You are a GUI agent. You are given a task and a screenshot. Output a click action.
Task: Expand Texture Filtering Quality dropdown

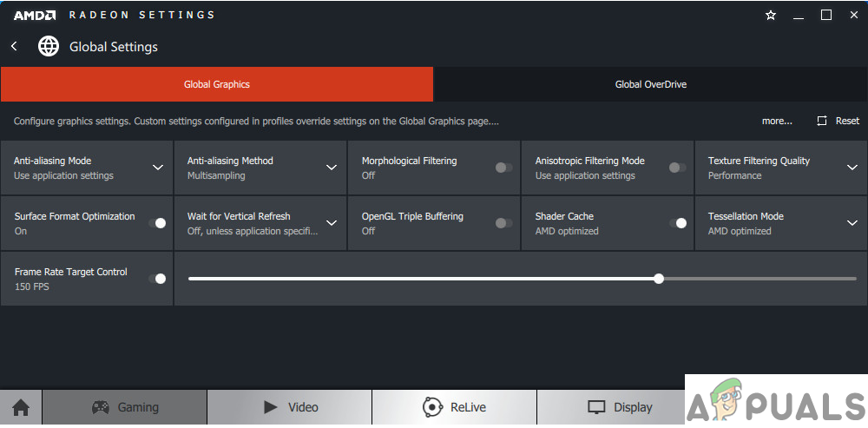pyautogui.click(x=852, y=168)
